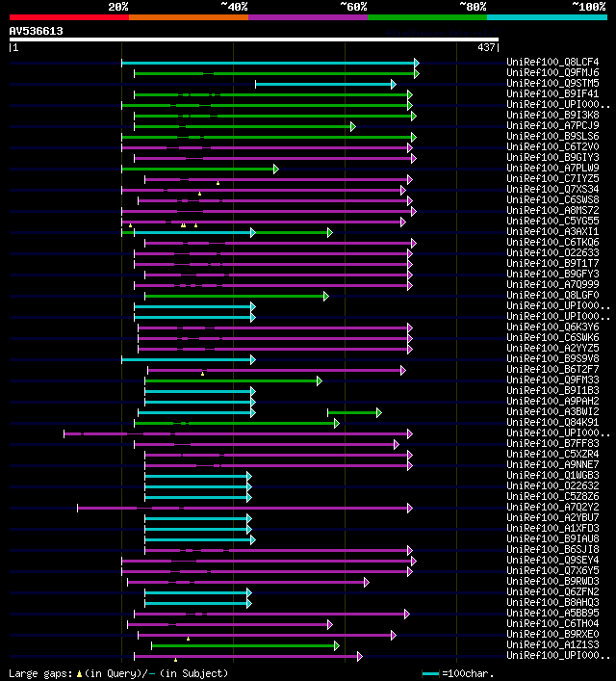Open the UniRef100_B9IF41 hit label
Viewport: 616px width, 681px height.
coord(552,93)
